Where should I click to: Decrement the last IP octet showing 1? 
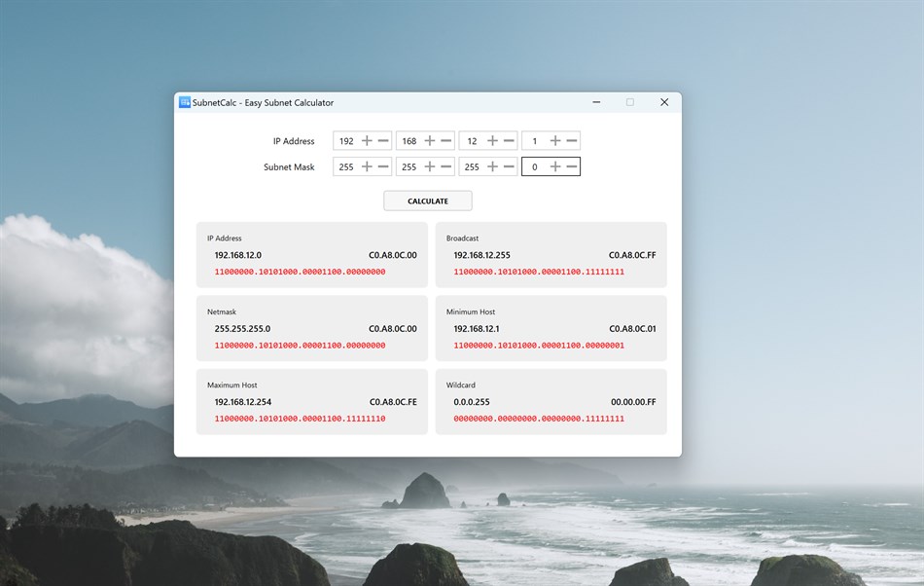click(x=573, y=140)
